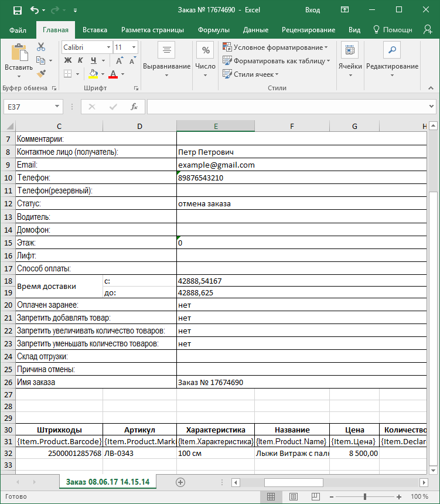Image resolution: width=440 pixels, height=504 pixels.
Task: Expand the underline style arrow
Action: (103, 60)
